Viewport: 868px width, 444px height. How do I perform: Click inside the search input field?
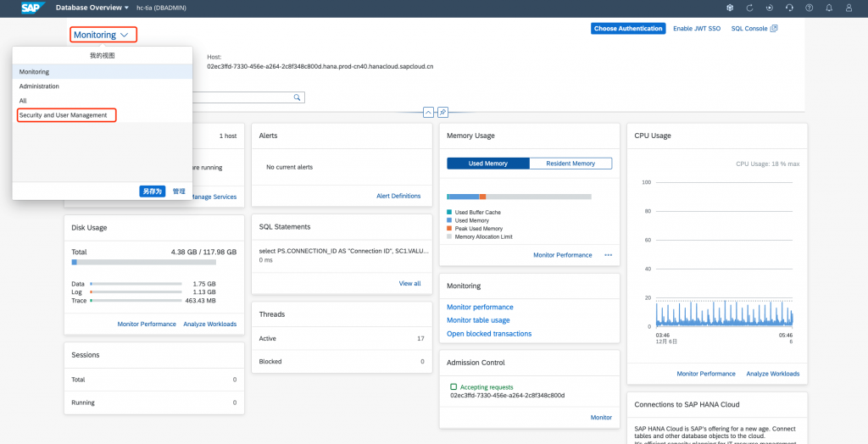tap(242, 97)
